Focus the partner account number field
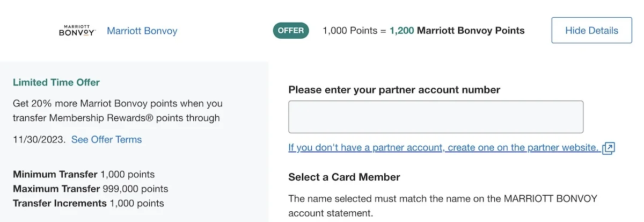The image size is (644, 222). coord(435,117)
